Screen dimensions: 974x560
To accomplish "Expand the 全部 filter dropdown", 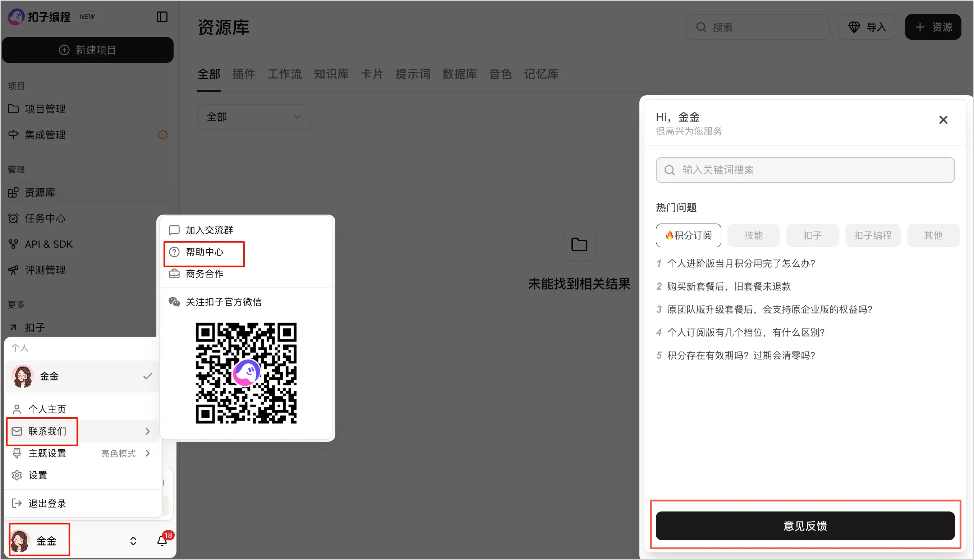I will pyautogui.click(x=254, y=116).
